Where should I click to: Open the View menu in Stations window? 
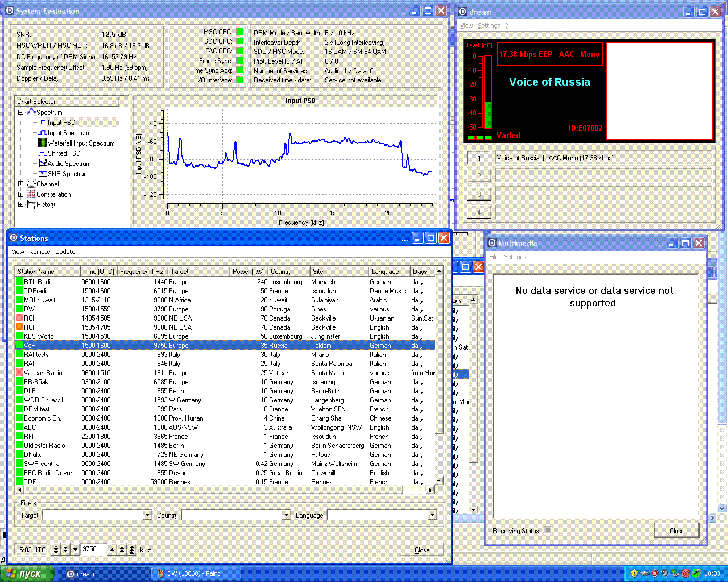[18, 252]
